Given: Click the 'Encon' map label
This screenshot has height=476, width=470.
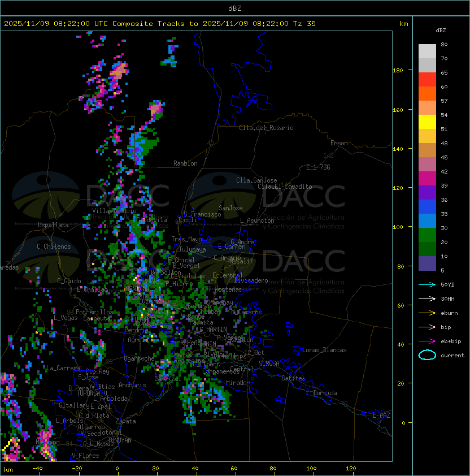Looking at the screenshot, I should pyautogui.click(x=339, y=143).
